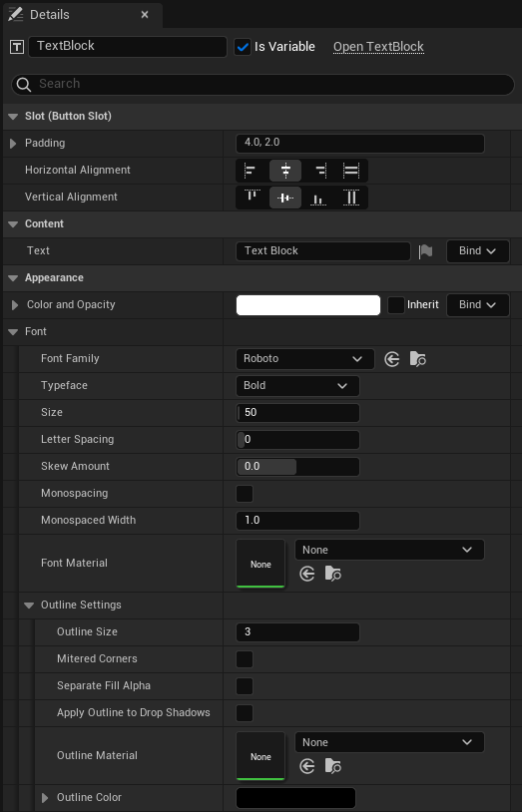Set horizontal alignment to fill
This screenshot has width=522, height=812.
(x=351, y=170)
